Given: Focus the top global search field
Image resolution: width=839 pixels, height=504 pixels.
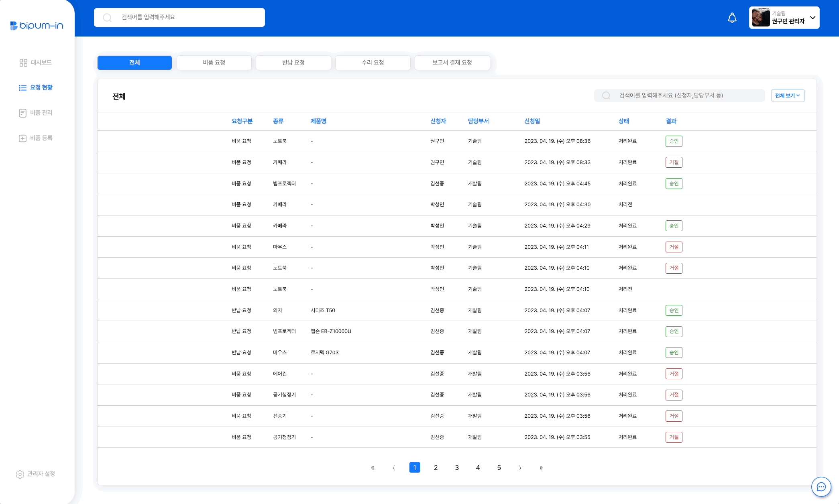Looking at the screenshot, I should tap(179, 17).
